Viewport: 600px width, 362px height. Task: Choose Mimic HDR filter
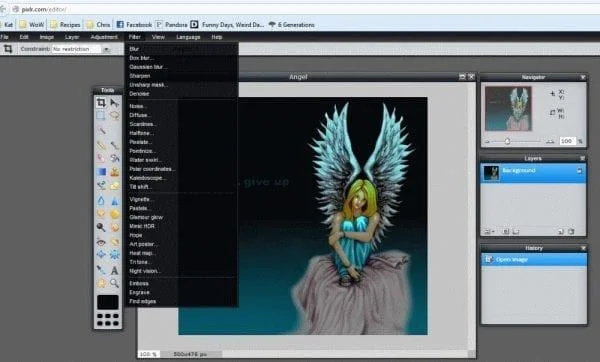142,226
